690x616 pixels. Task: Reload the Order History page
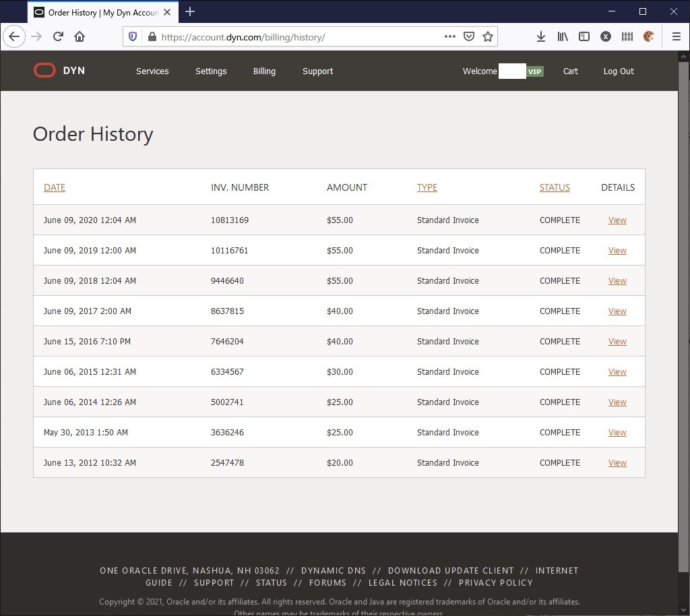[58, 36]
